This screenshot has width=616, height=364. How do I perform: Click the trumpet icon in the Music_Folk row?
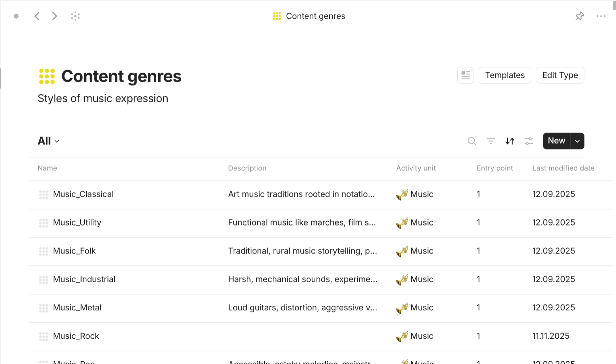[401, 251]
